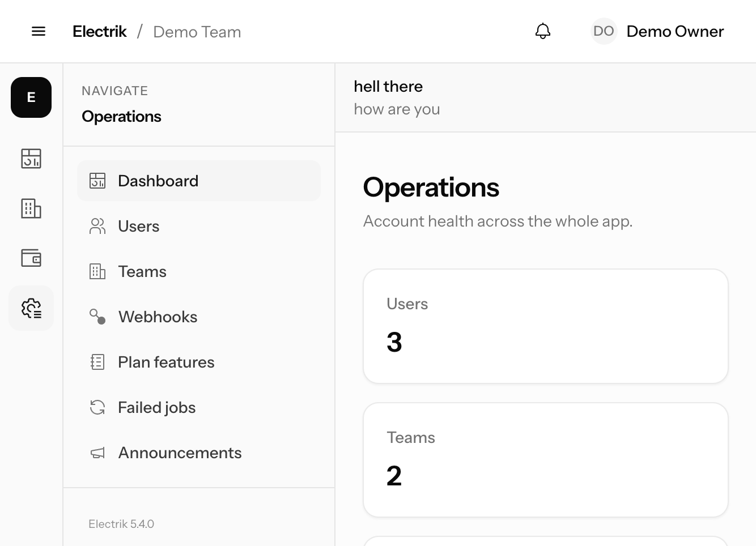Select the gear operations icon in rail
This screenshot has height=546, width=756.
coord(31,308)
